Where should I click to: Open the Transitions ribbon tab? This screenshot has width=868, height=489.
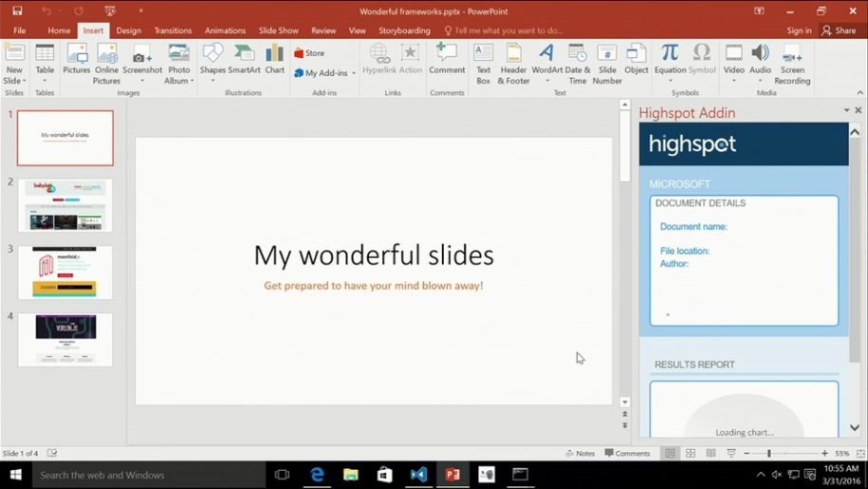tap(173, 30)
